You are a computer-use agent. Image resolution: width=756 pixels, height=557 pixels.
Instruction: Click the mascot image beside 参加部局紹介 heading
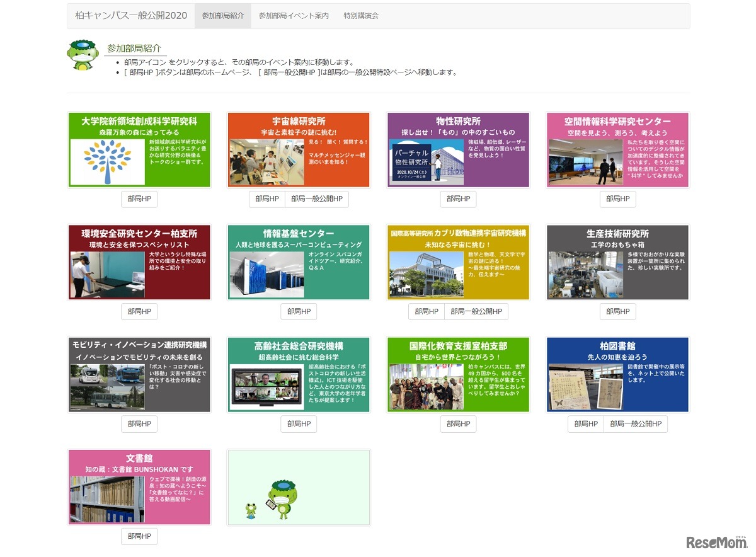[83, 56]
